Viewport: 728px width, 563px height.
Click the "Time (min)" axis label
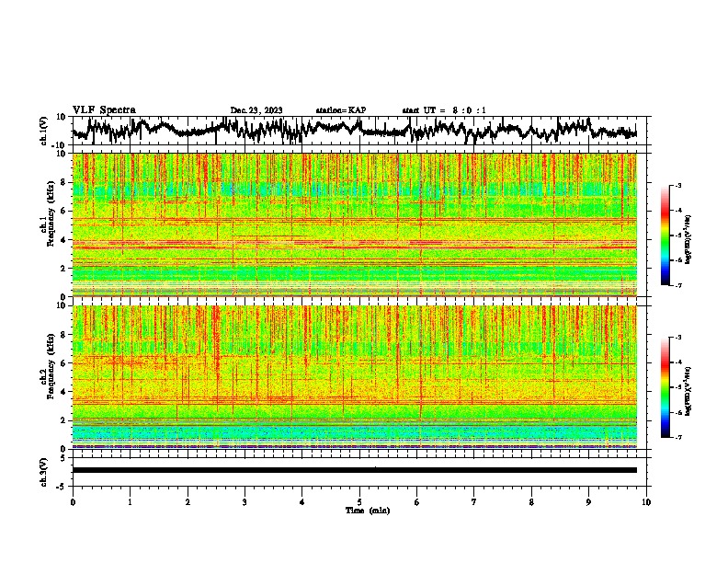coord(368,511)
